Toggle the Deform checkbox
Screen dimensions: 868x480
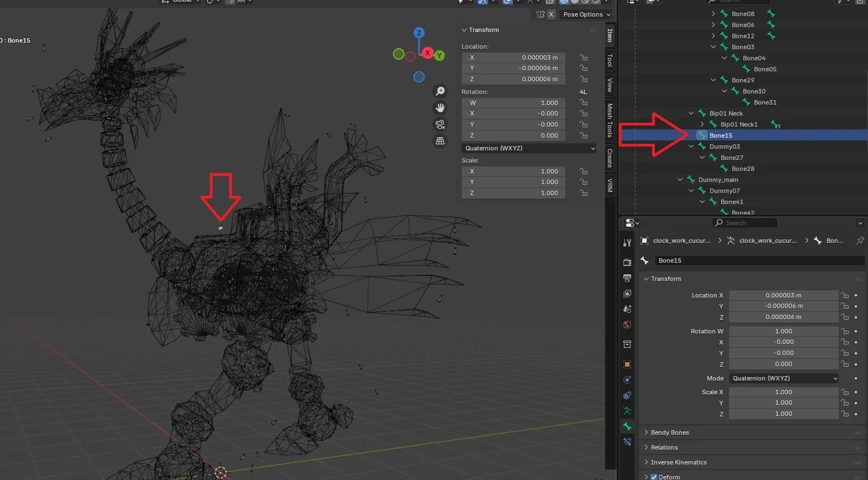[x=654, y=477]
